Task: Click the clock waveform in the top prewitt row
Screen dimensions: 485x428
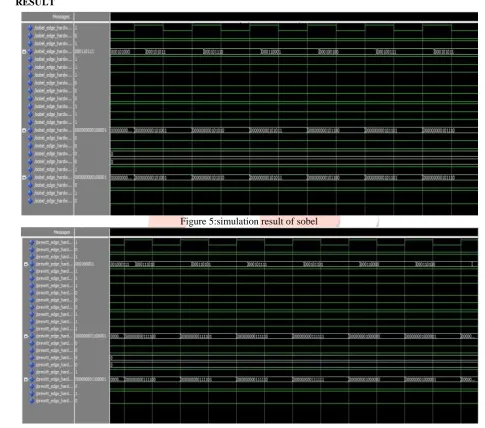Action: (294, 242)
